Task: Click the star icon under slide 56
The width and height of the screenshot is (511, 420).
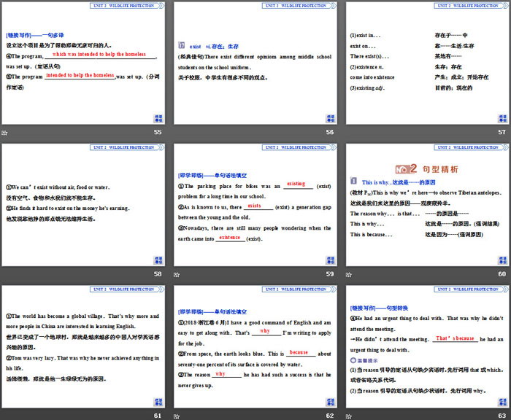Action: (x=177, y=133)
